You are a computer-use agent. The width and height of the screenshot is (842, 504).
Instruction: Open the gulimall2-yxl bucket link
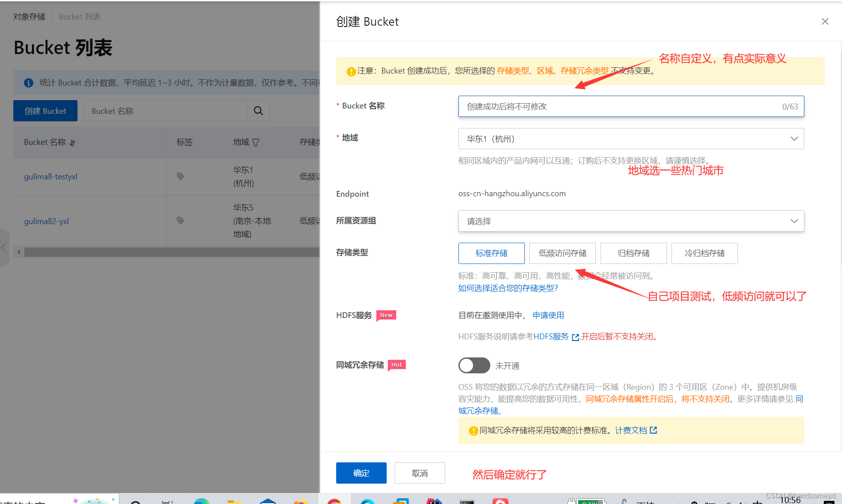point(46,221)
